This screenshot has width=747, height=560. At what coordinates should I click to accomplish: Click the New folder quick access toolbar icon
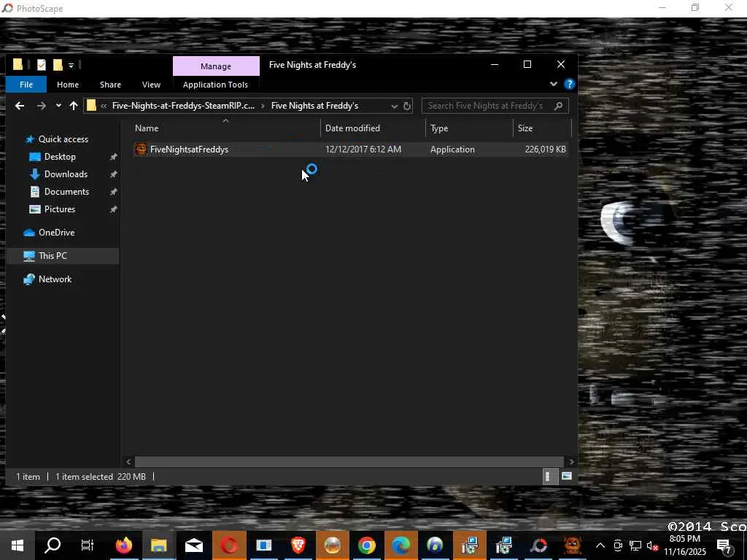(x=58, y=65)
